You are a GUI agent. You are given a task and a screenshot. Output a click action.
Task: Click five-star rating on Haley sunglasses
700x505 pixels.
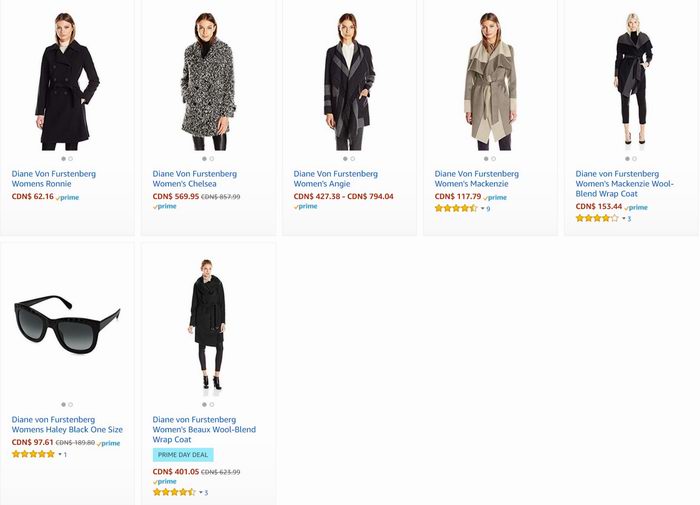[33, 454]
